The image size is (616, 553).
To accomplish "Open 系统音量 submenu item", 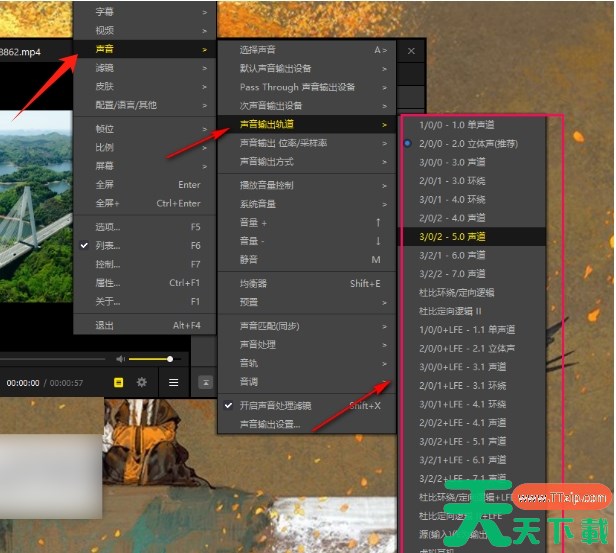I will 306,204.
